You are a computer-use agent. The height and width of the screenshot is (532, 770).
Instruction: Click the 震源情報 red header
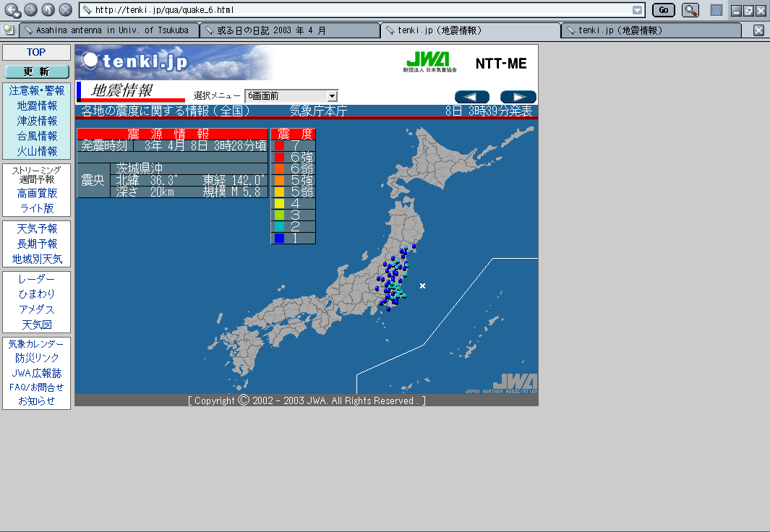172,134
